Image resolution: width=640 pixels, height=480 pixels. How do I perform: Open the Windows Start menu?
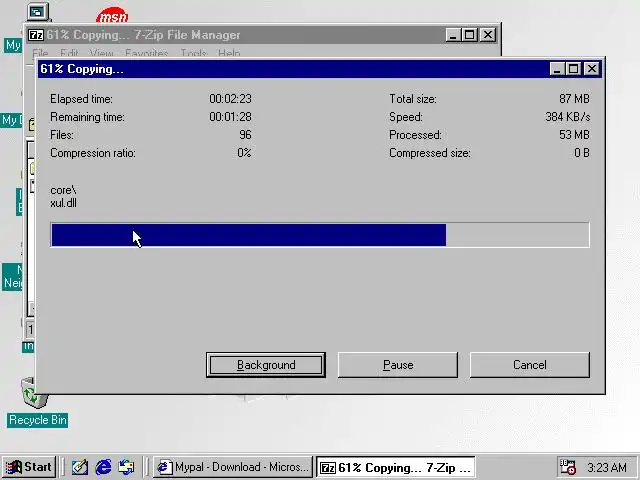29,467
